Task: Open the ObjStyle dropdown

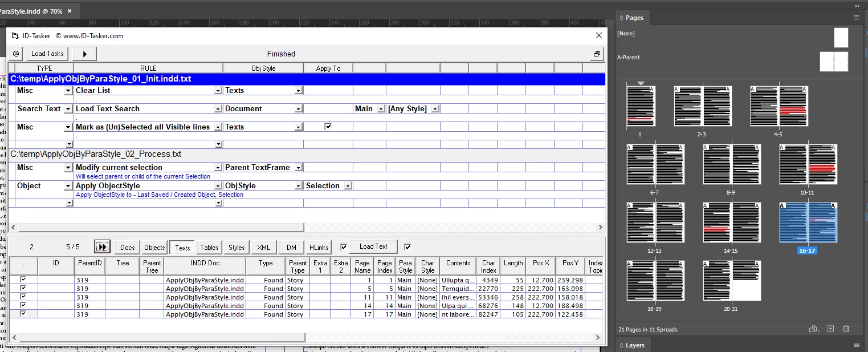Action: pos(298,186)
